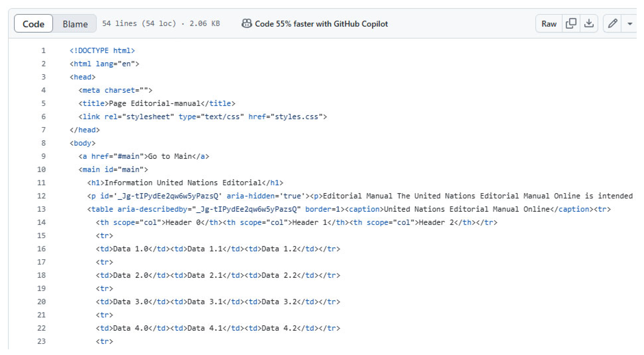Click the Data 2.0 table row code

point(217,275)
